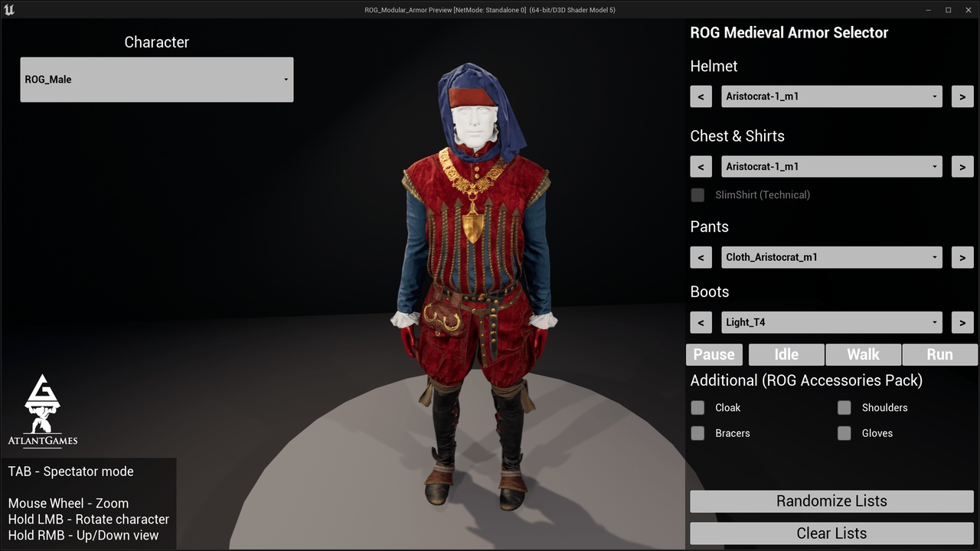The image size is (980, 551).
Task: Open the Character ROG_Male dropdown
Action: [157, 80]
